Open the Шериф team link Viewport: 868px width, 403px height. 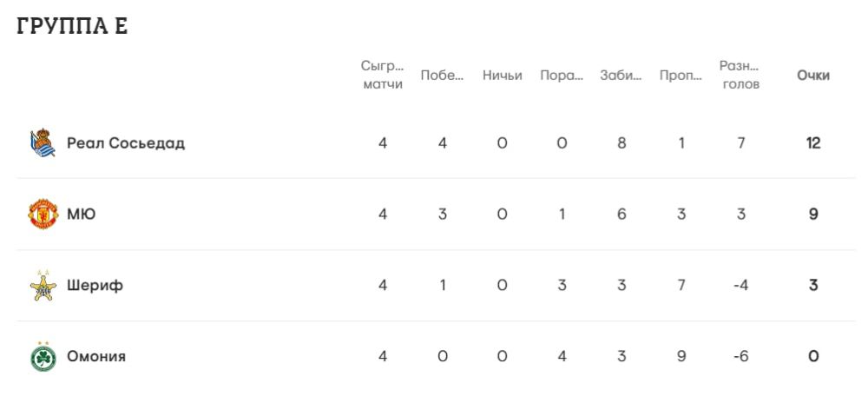[x=95, y=285]
